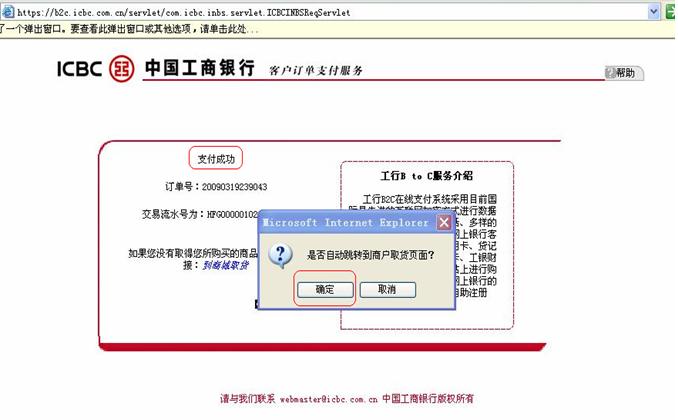
Task: Open the 到商城取货 link
Action: click(x=225, y=265)
